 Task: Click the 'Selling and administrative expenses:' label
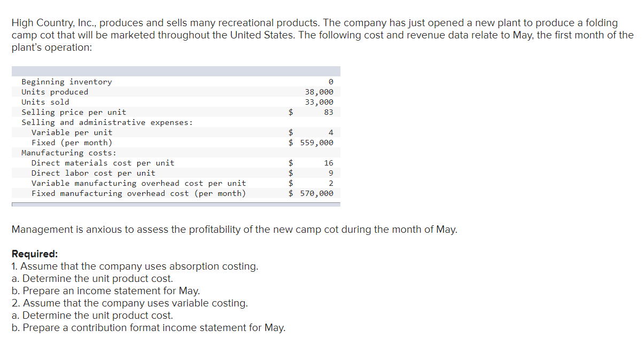107,122
